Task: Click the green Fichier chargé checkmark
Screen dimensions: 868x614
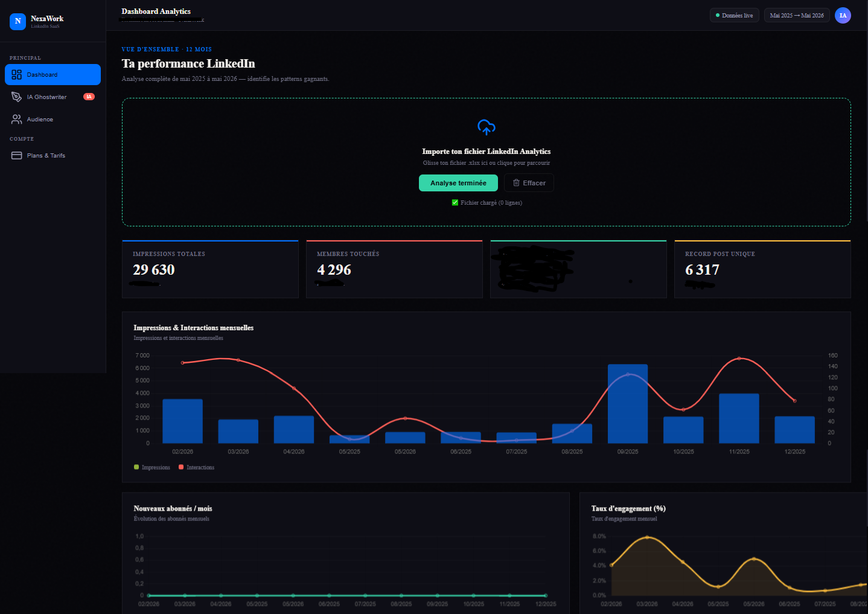Action: coord(455,202)
